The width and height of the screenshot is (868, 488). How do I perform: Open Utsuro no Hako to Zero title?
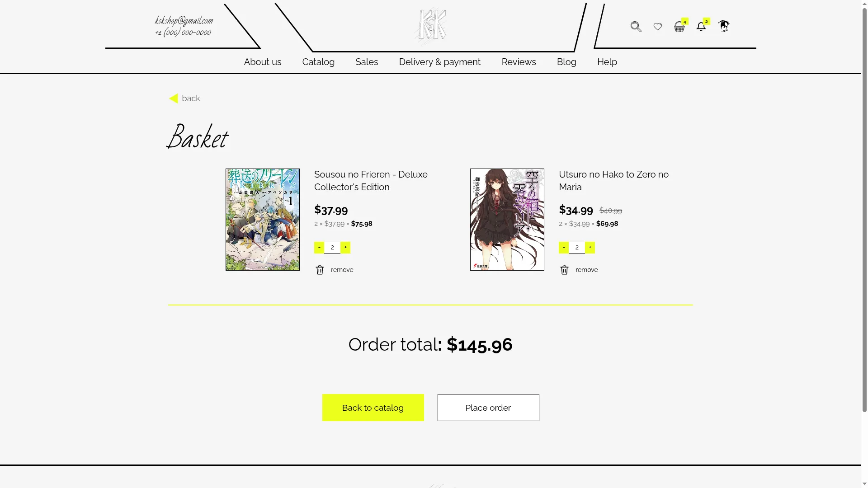click(613, 181)
